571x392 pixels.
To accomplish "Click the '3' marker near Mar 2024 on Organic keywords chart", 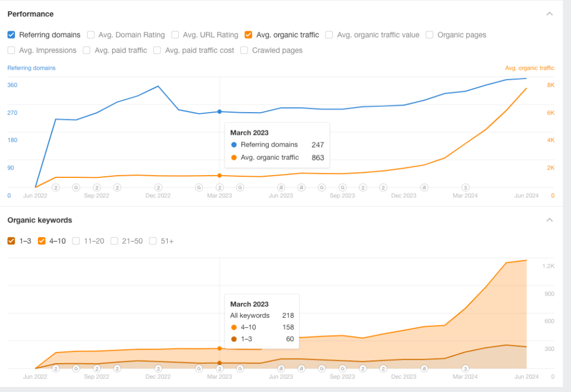I will pos(466,368).
